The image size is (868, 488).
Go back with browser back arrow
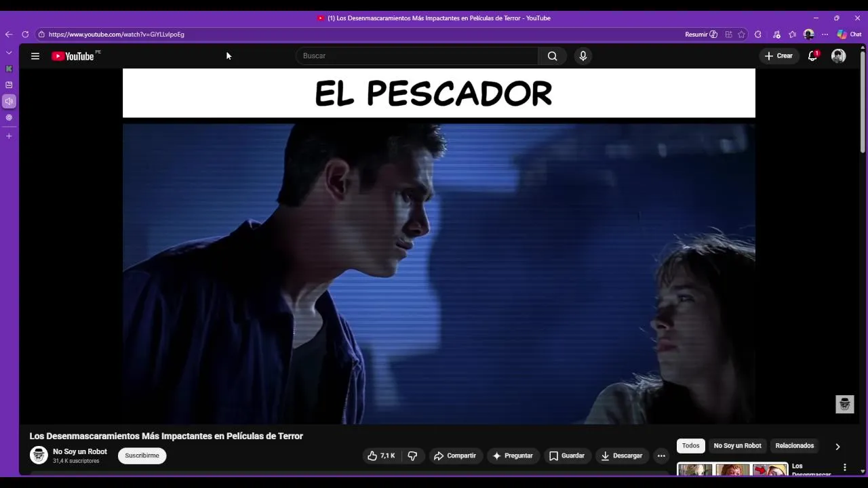click(9, 35)
